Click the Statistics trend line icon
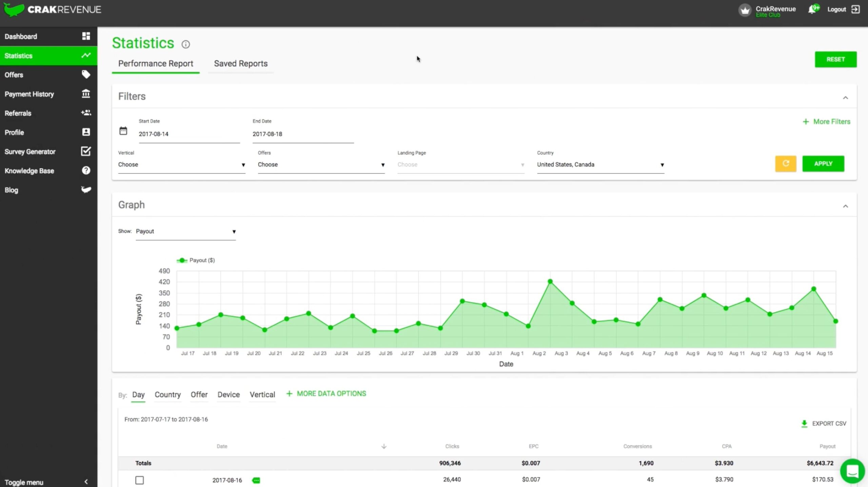This screenshot has width=868, height=487. [86, 55]
